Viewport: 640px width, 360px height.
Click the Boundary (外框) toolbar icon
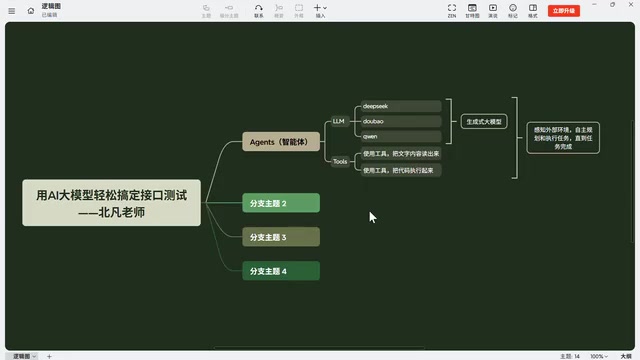click(299, 11)
